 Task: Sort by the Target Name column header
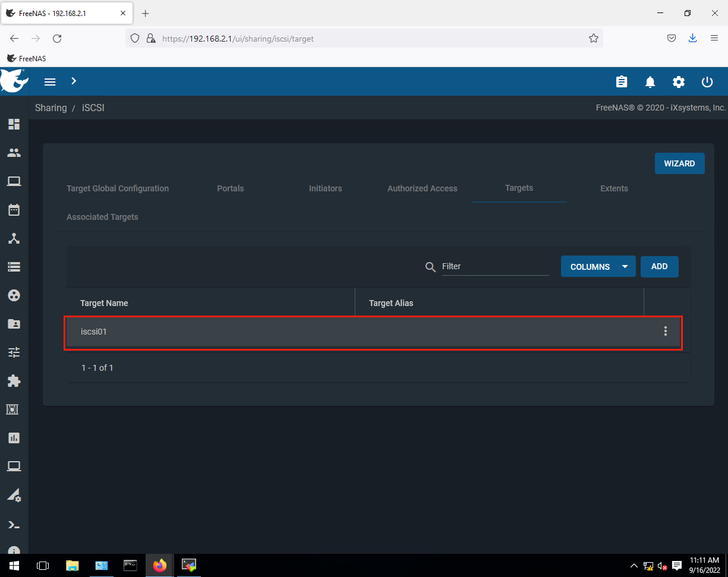click(104, 303)
